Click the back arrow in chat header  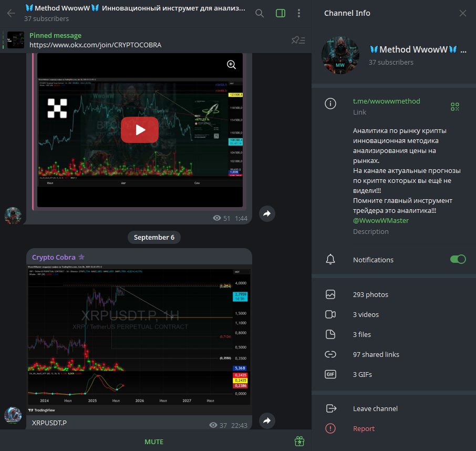tap(11, 13)
